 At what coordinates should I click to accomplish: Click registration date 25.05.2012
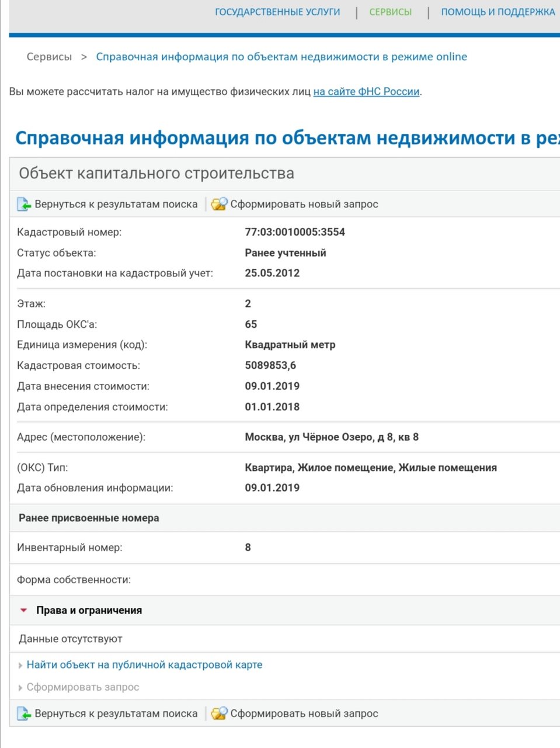[272, 273]
